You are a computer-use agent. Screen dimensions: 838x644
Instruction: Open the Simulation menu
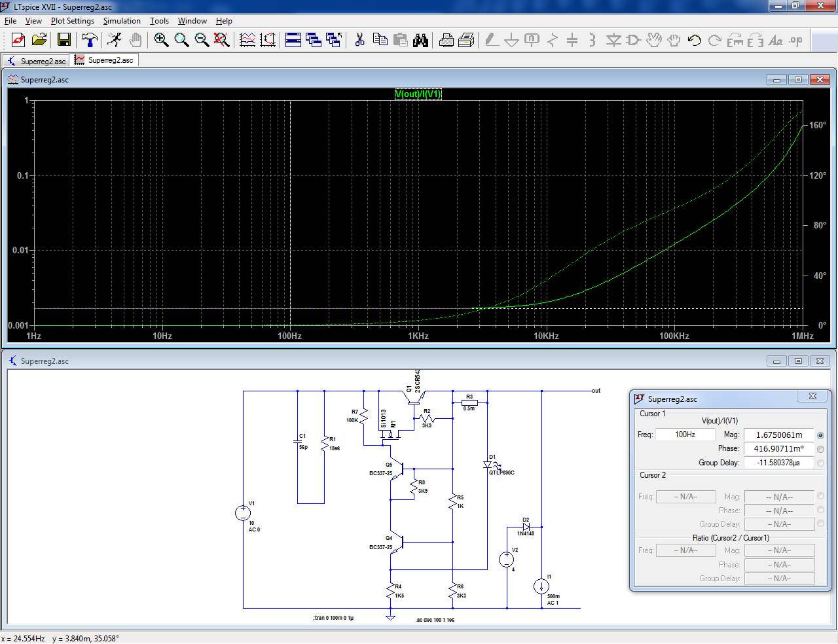click(122, 21)
